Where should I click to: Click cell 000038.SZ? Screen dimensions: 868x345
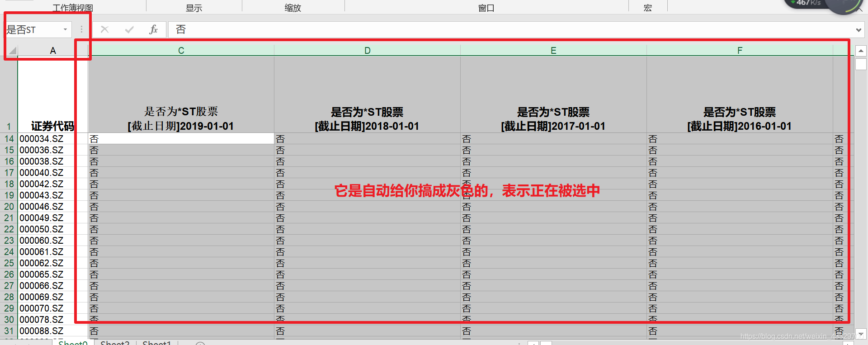pyautogui.click(x=53, y=161)
